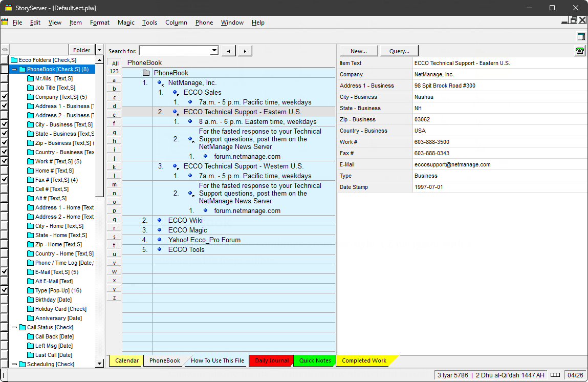Uncheck the Company folder checkbox
The image size is (588, 382).
(4, 97)
